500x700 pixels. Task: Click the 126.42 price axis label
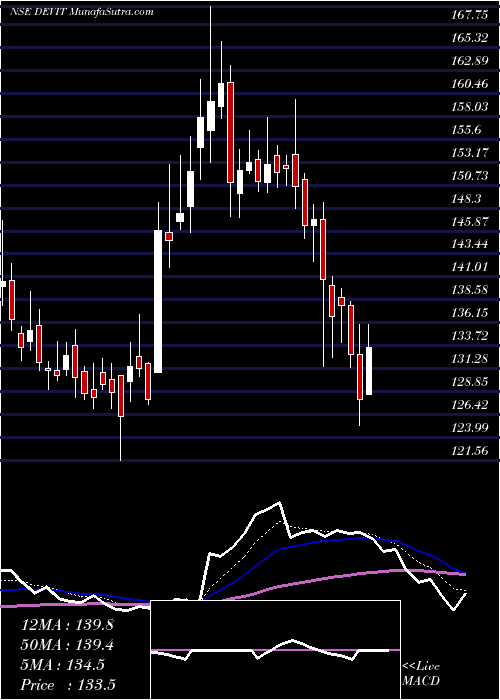click(x=469, y=406)
